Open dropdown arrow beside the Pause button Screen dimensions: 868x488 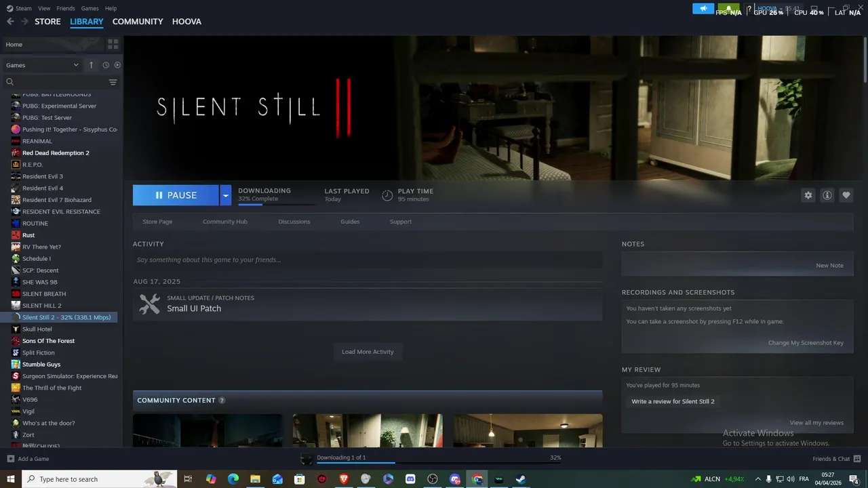pos(226,195)
